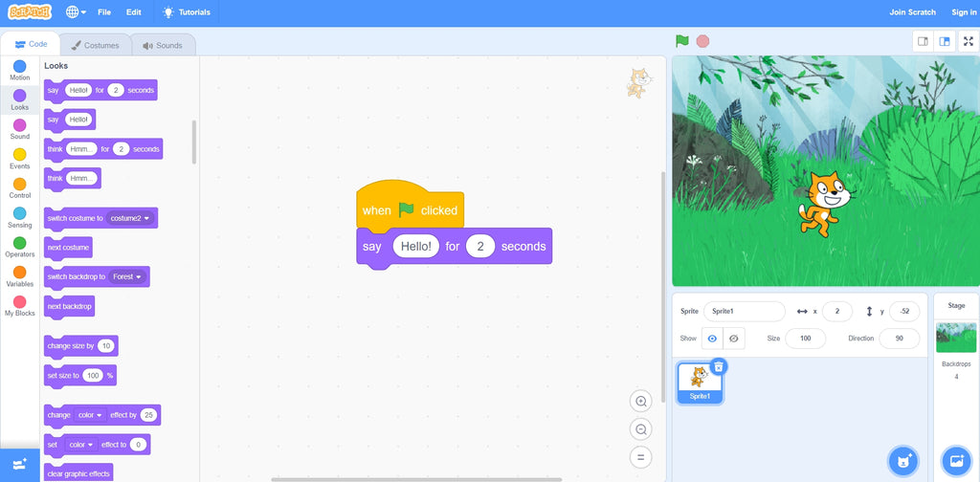Click the Add Extension button
This screenshot has width=980, height=482.
coord(20,463)
